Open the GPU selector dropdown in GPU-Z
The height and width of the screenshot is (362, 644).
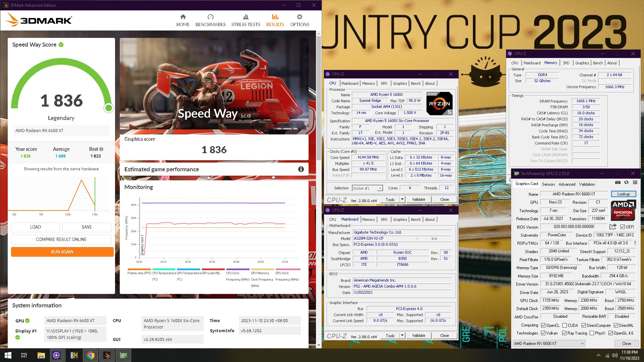[549, 344]
